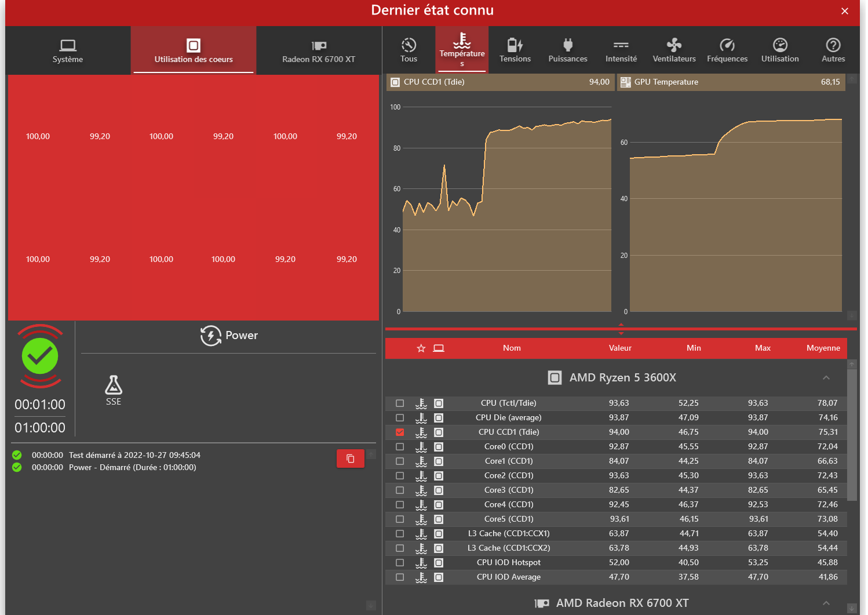Viewport: 868px width, 615px height.
Task: Sort by the Max column
Action: [x=763, y=348]
